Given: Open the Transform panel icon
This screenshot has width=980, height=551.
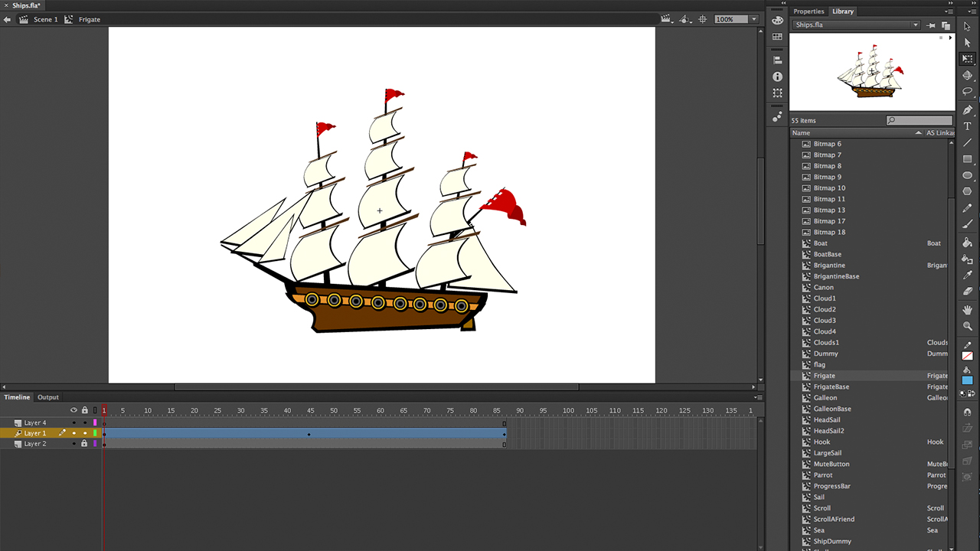Looking at the screenshot, I should pyautogui.click(x=778, y=93).
